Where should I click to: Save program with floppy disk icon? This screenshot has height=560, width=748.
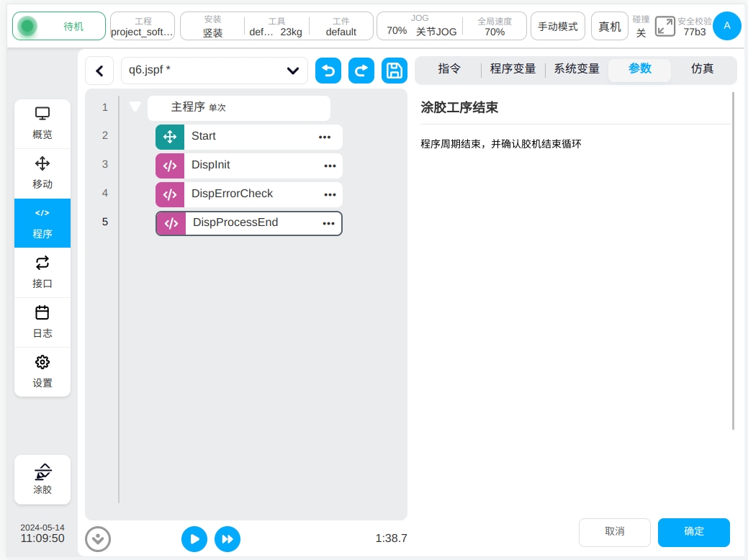394,71
